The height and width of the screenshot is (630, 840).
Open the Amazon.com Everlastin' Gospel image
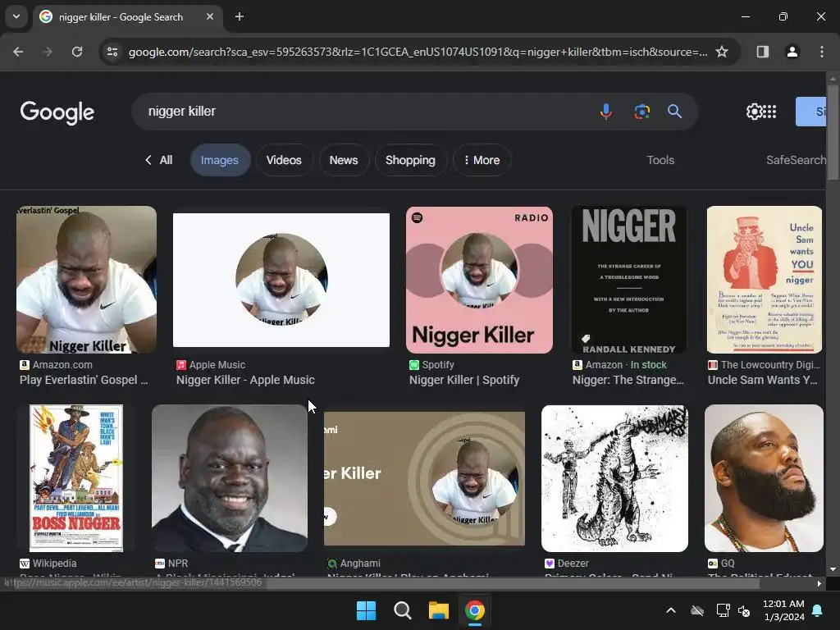(x=87, y=280)
